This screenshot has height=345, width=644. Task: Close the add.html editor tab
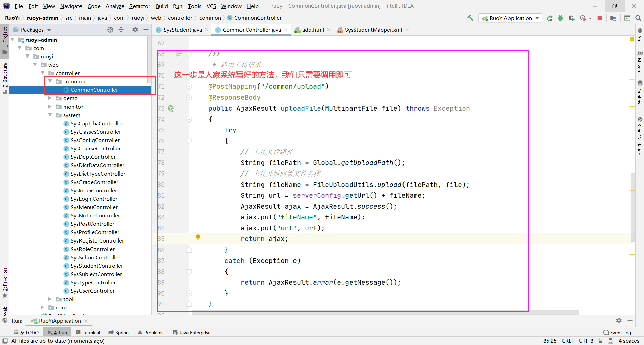coord(329,30)
